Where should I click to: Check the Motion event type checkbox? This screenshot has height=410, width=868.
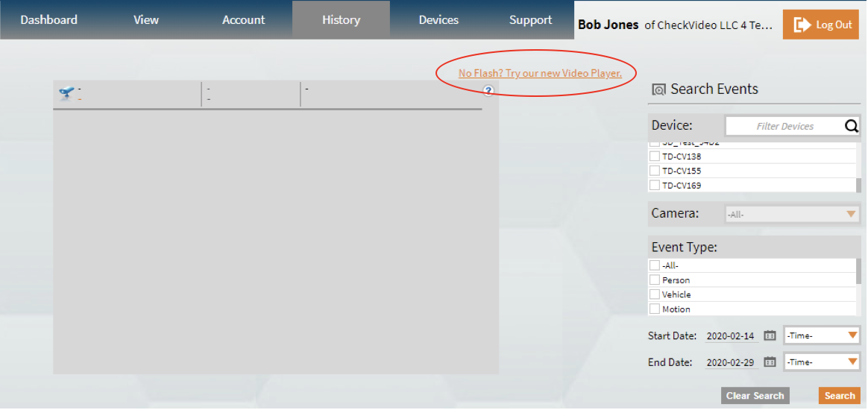pos(654,309)
